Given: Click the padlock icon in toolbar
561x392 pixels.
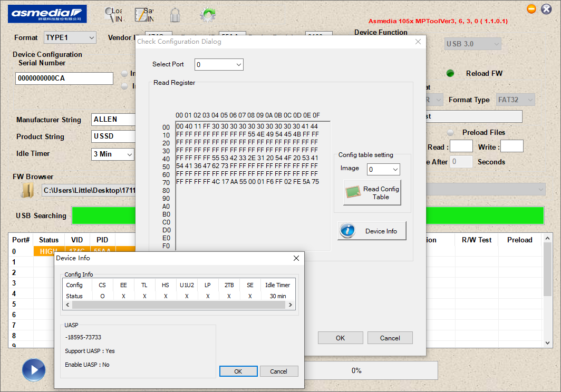Looking at the screenshot, I should click(x=175, y=15).
